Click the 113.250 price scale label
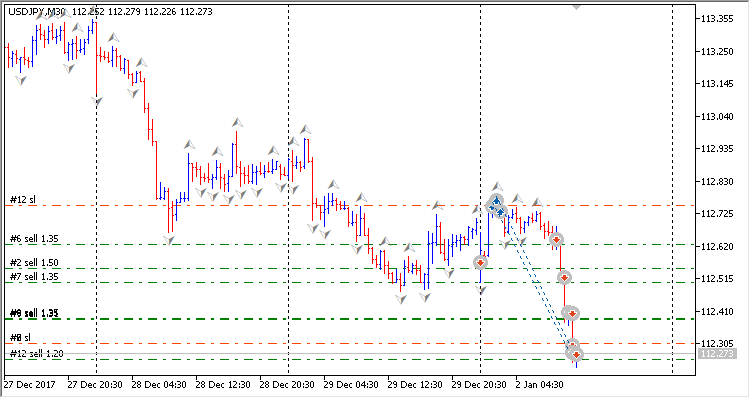The width and height of the screenshot is (750, 398). (717, 52)
